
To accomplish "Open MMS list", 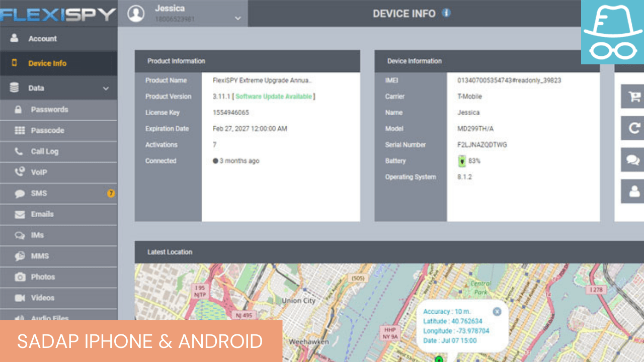I will [x=58, y=256].
